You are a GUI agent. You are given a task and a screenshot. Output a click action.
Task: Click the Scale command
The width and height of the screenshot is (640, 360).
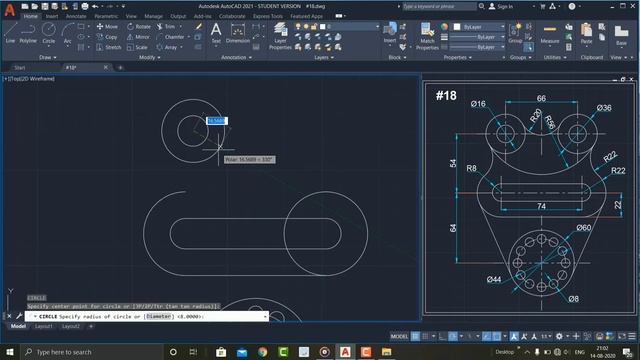[x=137, y=47]
